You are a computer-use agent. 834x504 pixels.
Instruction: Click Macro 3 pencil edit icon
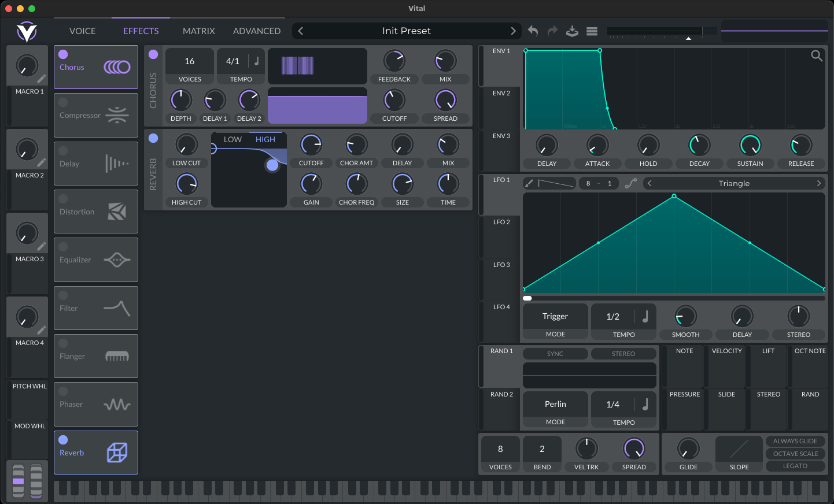pyautogui.click(x=42, y=246)
